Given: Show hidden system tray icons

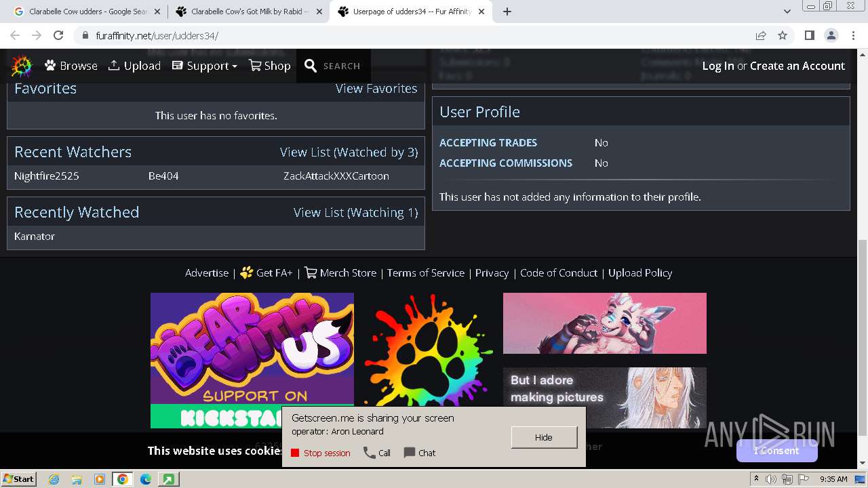Looking at the screenshot, I should click(x=756, y=479).
